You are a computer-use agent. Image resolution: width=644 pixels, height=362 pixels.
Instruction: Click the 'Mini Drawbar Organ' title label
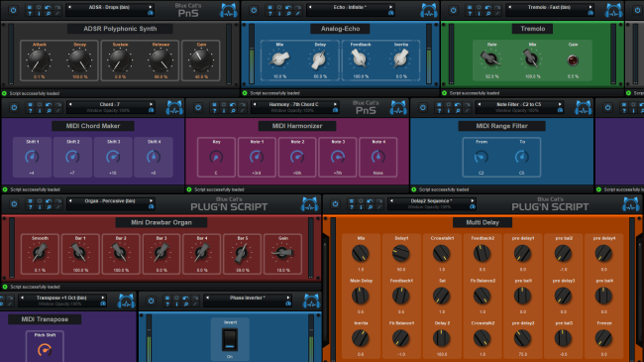coord(161,222)
